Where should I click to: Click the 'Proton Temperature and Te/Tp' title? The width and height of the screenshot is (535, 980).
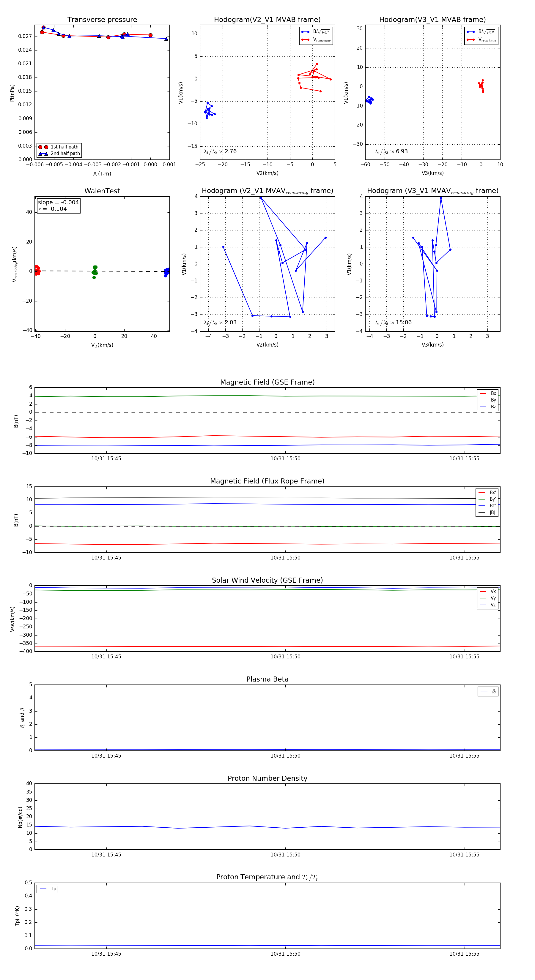267,877
